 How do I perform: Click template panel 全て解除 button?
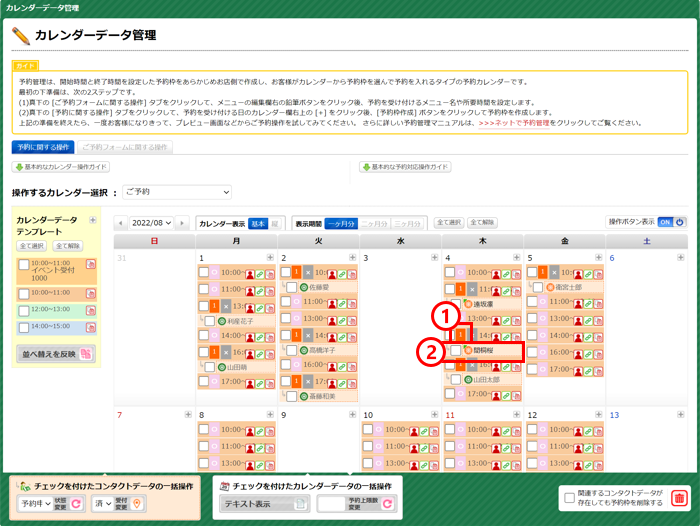click(x=68, y=246)
